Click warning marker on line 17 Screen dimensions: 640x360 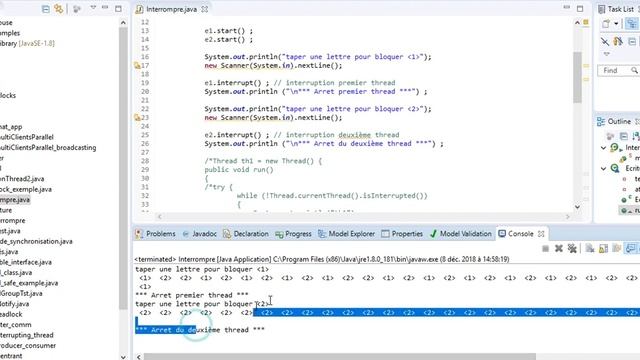coord(137,65)
